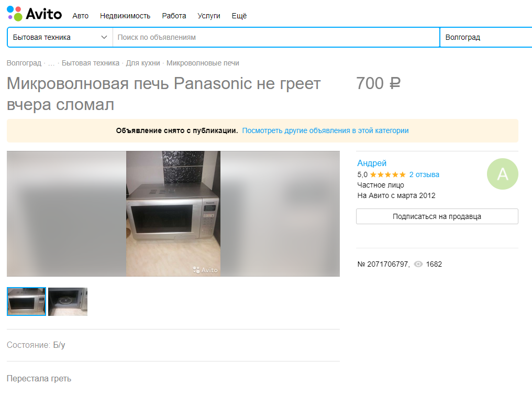Click the Avito logo icon
Image resolution: width=532 pixels, height=395 pixels.
[15, 14]
